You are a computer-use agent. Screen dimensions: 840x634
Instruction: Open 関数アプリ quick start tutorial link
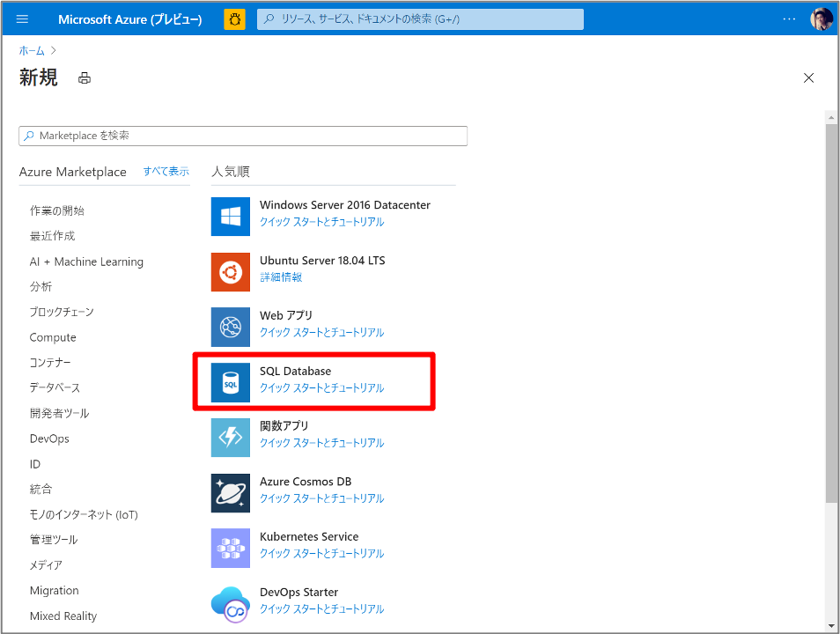click(x=322, y=443)
